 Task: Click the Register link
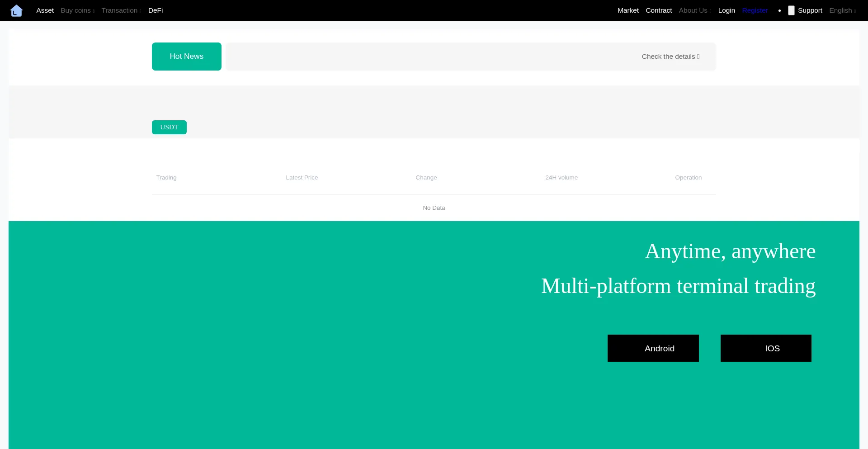click(x=755, y=10)
